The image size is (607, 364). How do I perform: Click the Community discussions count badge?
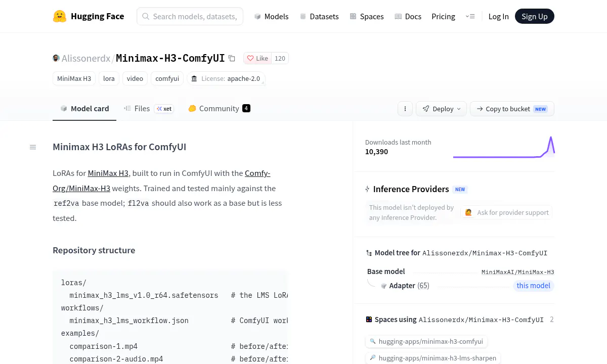pos(246,108)
